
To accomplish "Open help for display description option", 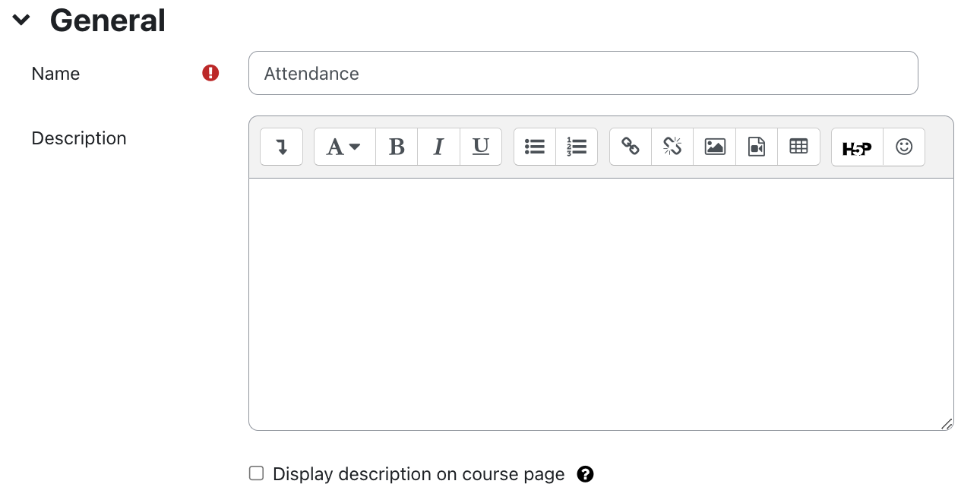I will 585,473.
